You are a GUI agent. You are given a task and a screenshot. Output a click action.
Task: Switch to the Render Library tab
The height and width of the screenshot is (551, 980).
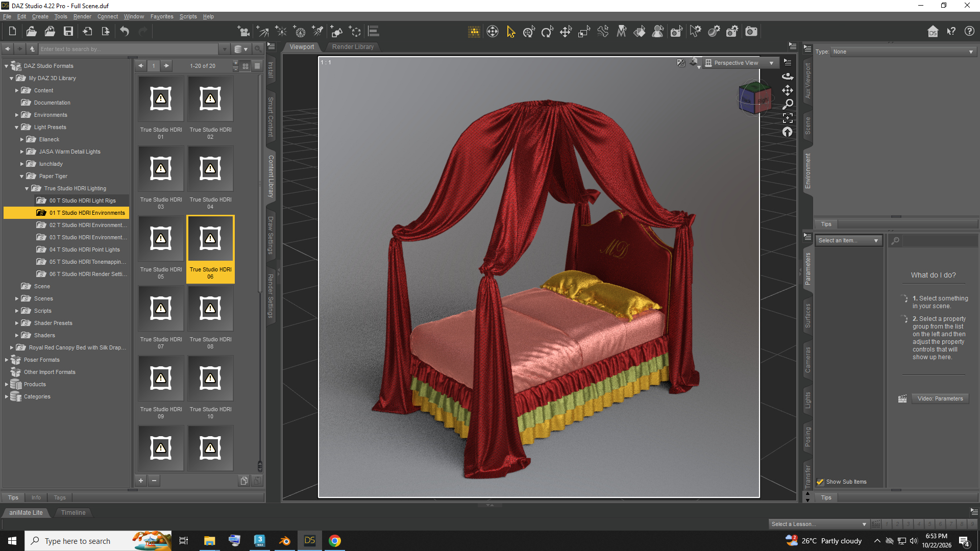pyautogui.click(x=353, y=46)
